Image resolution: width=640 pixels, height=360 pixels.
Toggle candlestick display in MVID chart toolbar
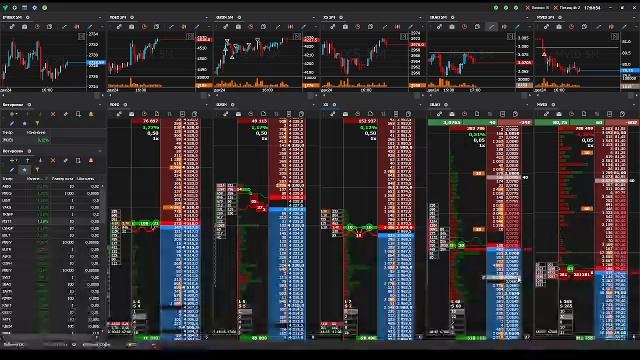pyautogui.click(x=611, y=27)
